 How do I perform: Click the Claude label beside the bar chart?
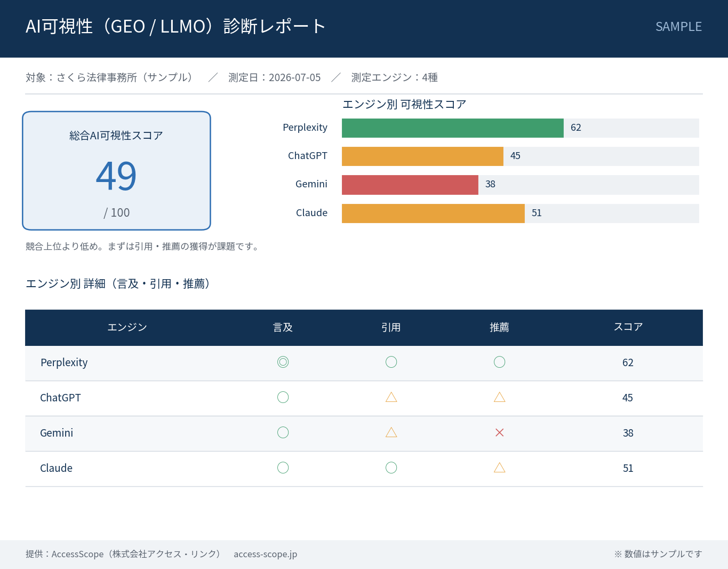312,213
